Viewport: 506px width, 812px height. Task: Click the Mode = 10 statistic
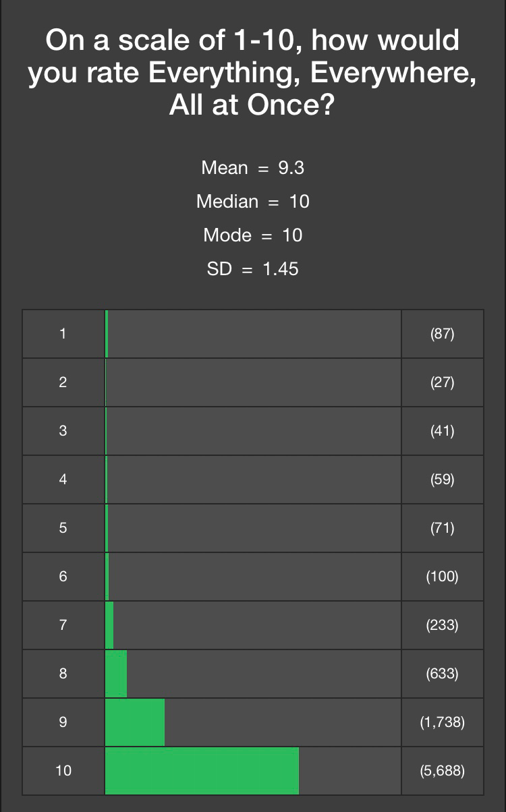coord(253,235)
